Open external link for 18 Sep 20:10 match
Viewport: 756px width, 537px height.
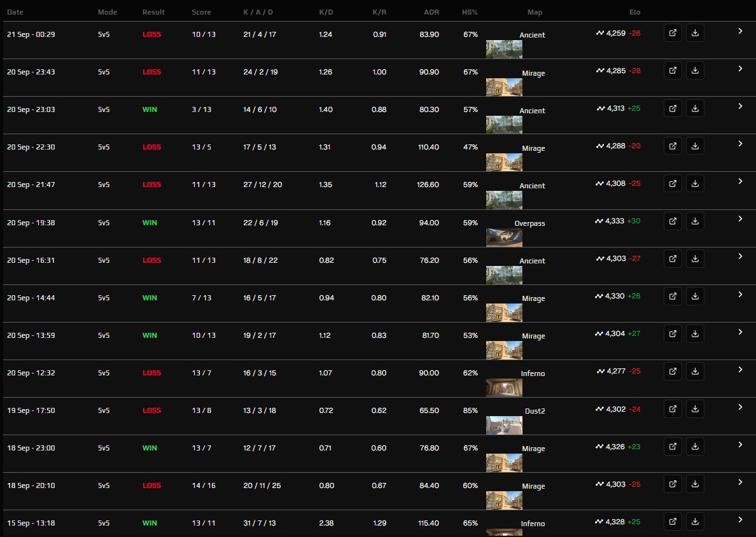coord(673,484)
